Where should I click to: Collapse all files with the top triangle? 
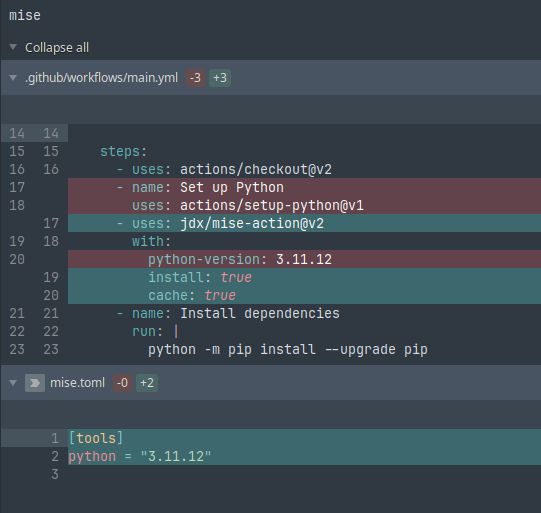coord(13,47)
